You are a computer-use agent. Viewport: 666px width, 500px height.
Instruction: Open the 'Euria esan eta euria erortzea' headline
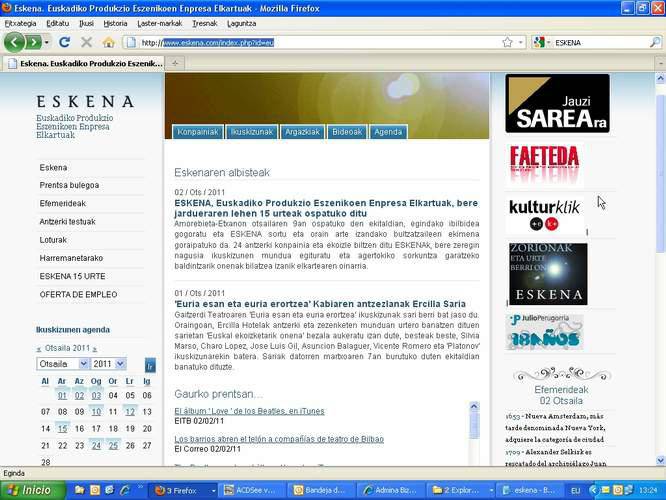[x=320, y=304]
